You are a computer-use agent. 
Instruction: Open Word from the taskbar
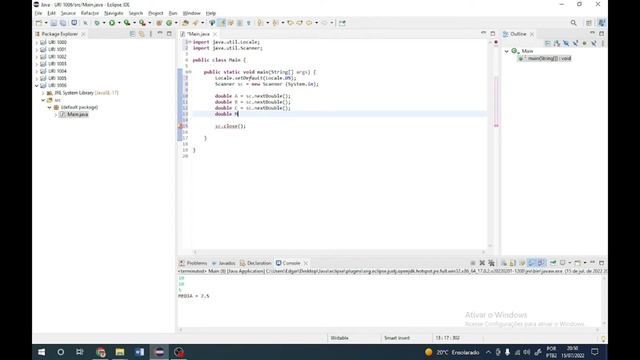[139, 352]
